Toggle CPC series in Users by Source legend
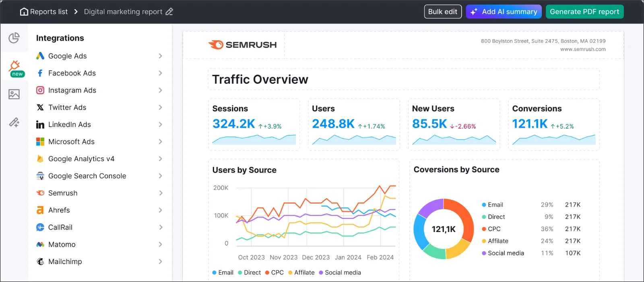The height and width of the screenshot is (282, 644). (x=274, y=273)
